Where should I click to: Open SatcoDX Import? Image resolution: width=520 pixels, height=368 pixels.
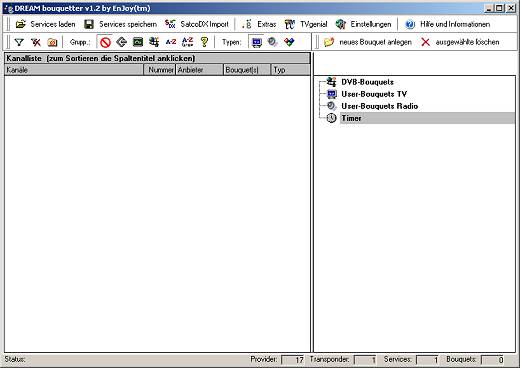197,24
